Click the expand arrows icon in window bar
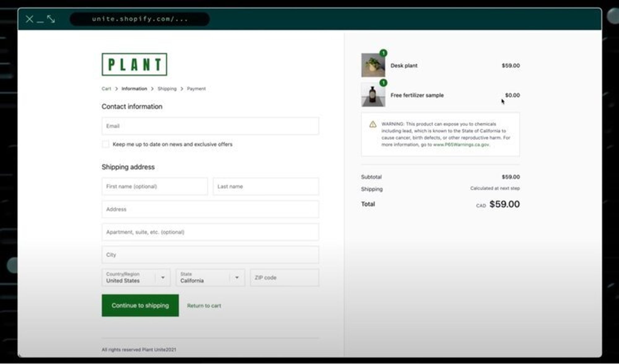 click(51, 19)
